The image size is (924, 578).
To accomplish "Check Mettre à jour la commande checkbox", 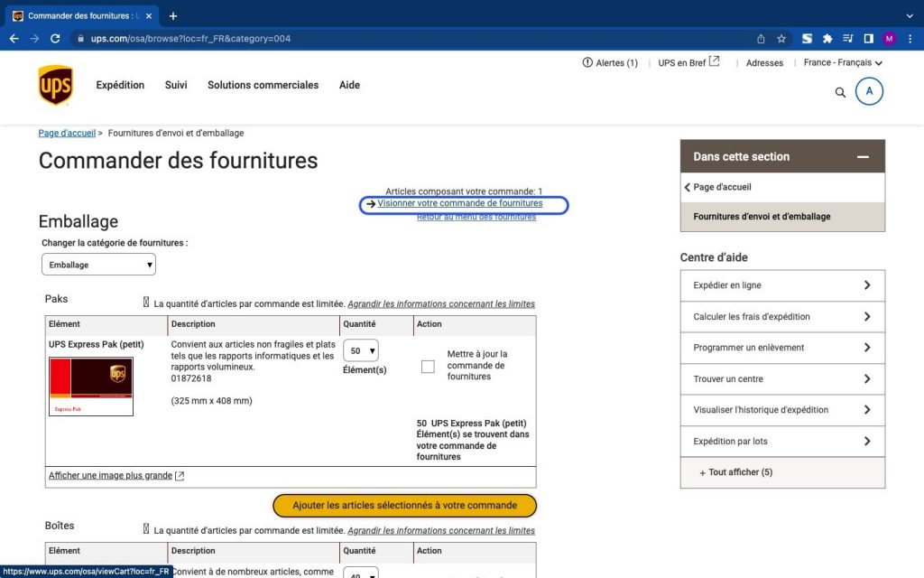I will 428,367.
